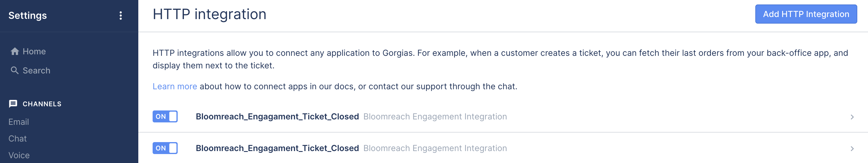Click the CHANNELS section header text
The height and width of the screenshot is (163, 868).
pos(42,104)
